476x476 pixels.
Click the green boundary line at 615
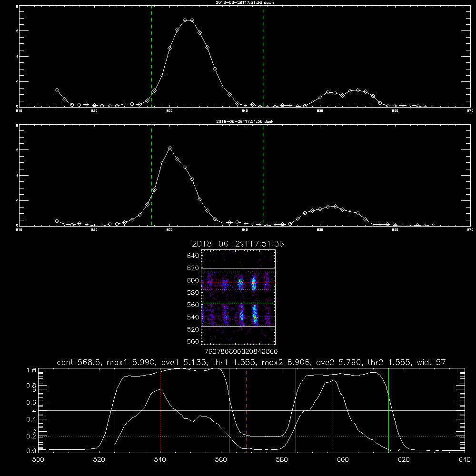388,410
